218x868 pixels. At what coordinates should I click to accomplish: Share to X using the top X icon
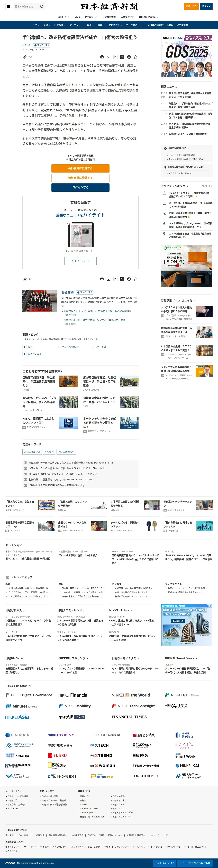tap(122, 57)
